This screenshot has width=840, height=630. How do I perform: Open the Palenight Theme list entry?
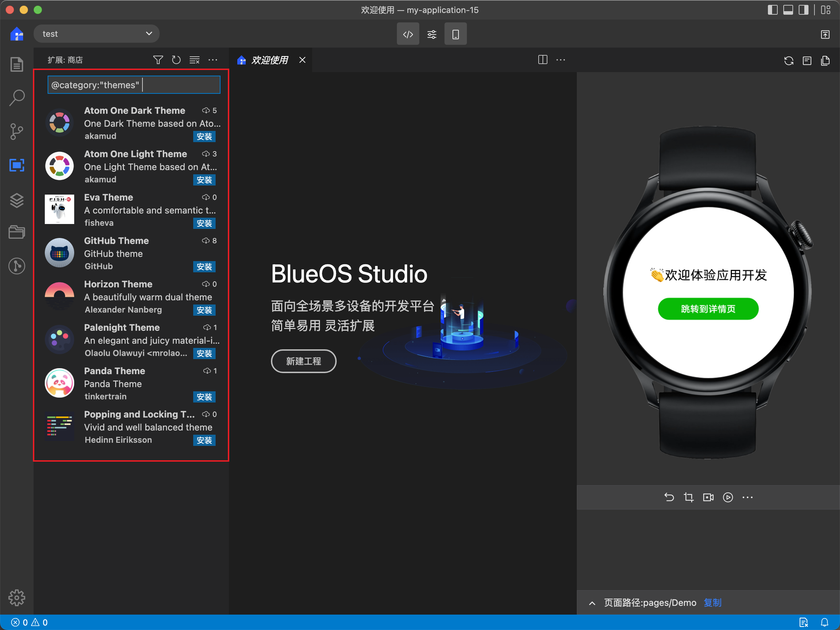tap(131, 340)
